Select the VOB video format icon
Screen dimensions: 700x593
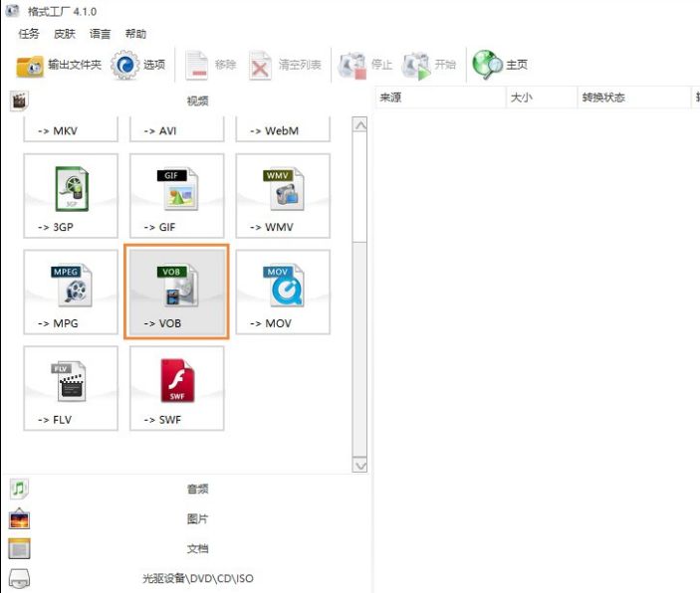click(176, 293)
